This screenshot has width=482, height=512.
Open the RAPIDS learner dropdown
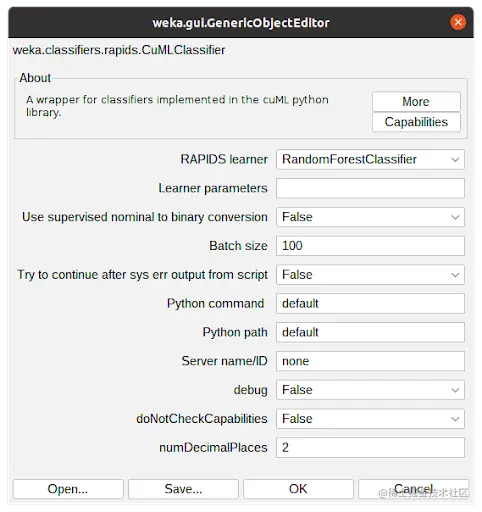[x=370, y=159]
